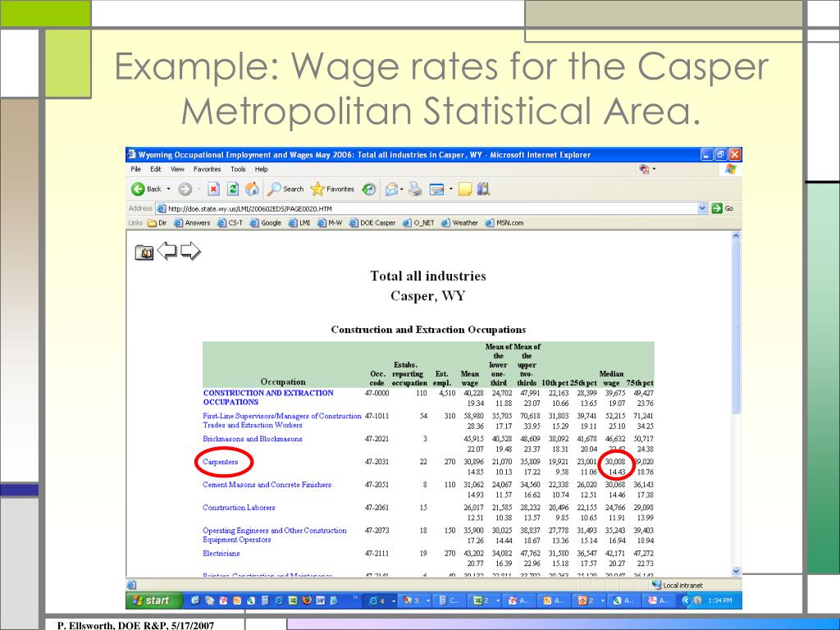
Task: Click the Firefox quick launch icon
Action: pos(307,600)
